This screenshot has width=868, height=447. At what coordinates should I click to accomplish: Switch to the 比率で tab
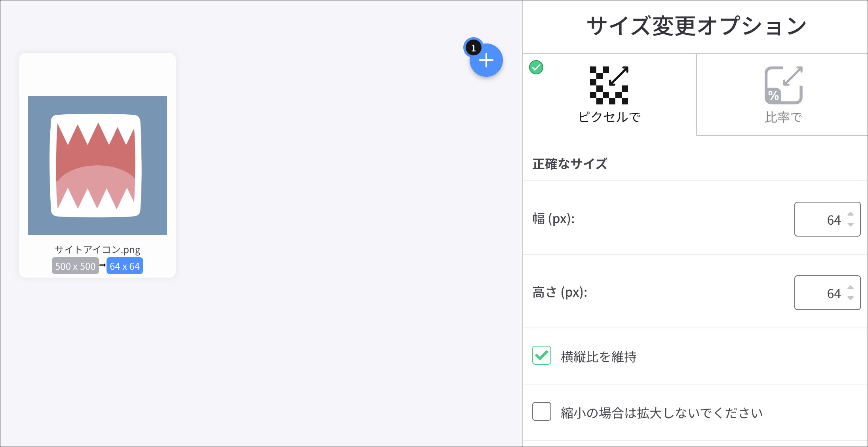[x=783, y=117]
